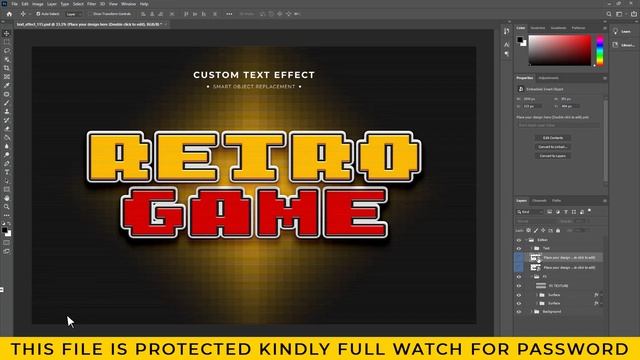
Task: Click the X position field in Properties
Action: (533, 106)
